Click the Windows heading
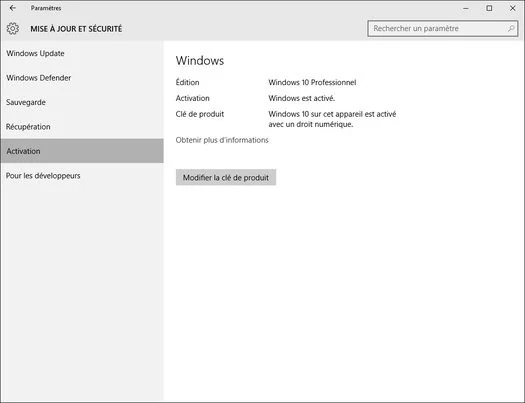 coord(200,61)
